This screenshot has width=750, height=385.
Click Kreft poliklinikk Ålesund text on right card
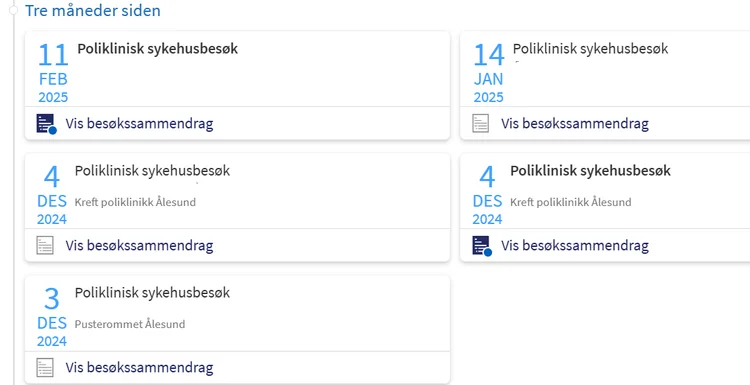click(x=571, y=202)
